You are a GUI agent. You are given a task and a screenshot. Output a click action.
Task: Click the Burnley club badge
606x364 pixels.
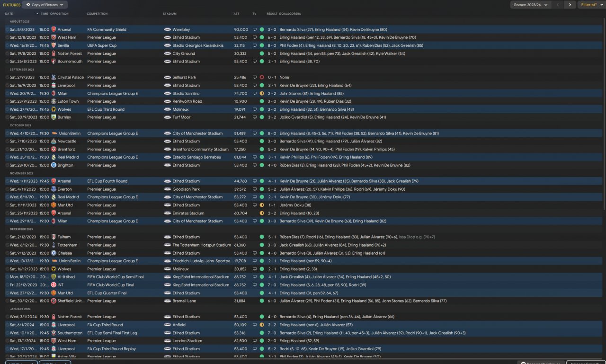[x=53, y=117]
